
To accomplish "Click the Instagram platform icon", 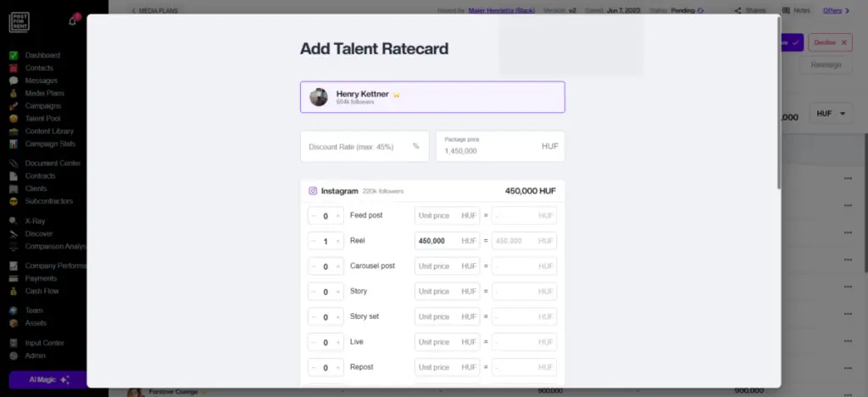I will coord(313,191).
